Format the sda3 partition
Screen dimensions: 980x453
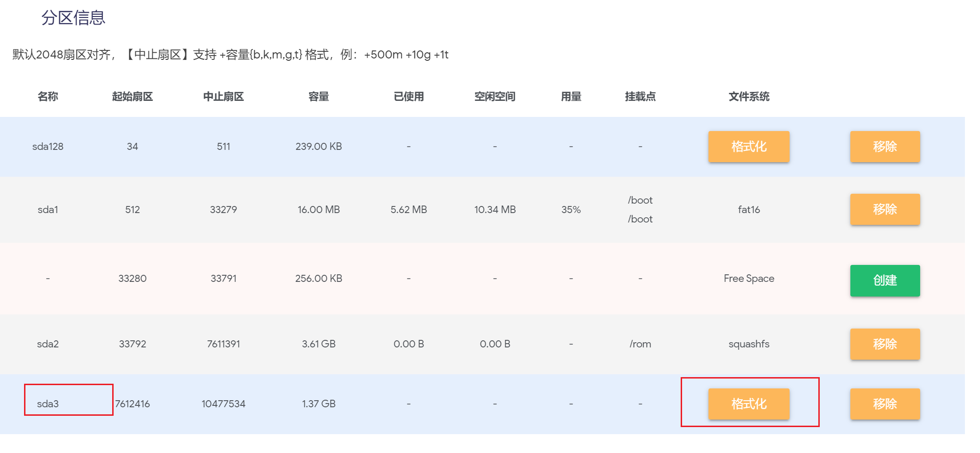pos(749,404)
